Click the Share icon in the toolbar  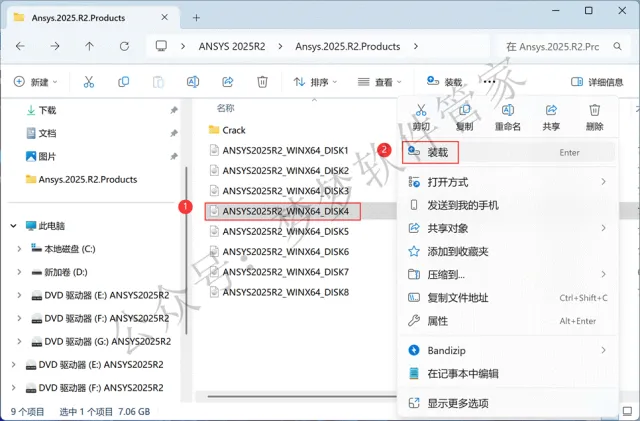(227, 82)
